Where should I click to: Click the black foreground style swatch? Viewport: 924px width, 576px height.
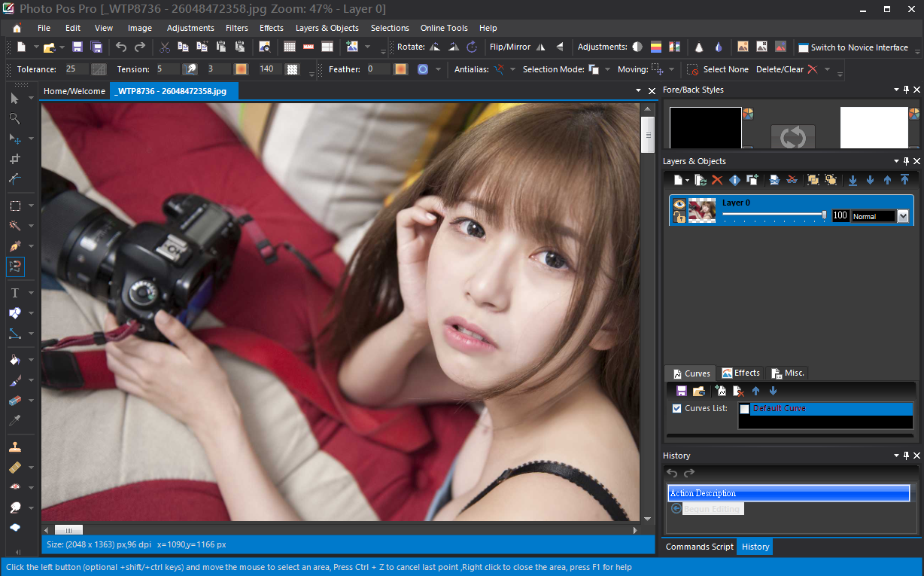[x=705, y=127]
